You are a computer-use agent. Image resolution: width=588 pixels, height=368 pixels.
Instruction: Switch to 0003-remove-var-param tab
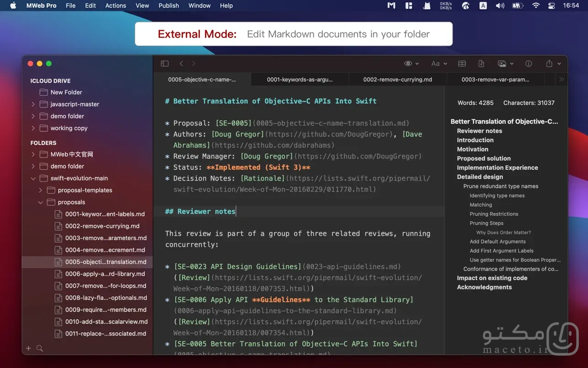pos(495,79)
